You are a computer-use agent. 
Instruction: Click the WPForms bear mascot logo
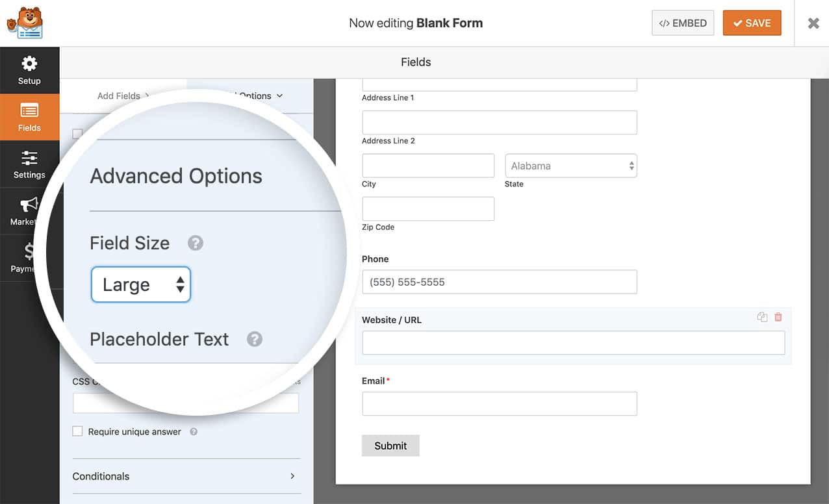25,23
